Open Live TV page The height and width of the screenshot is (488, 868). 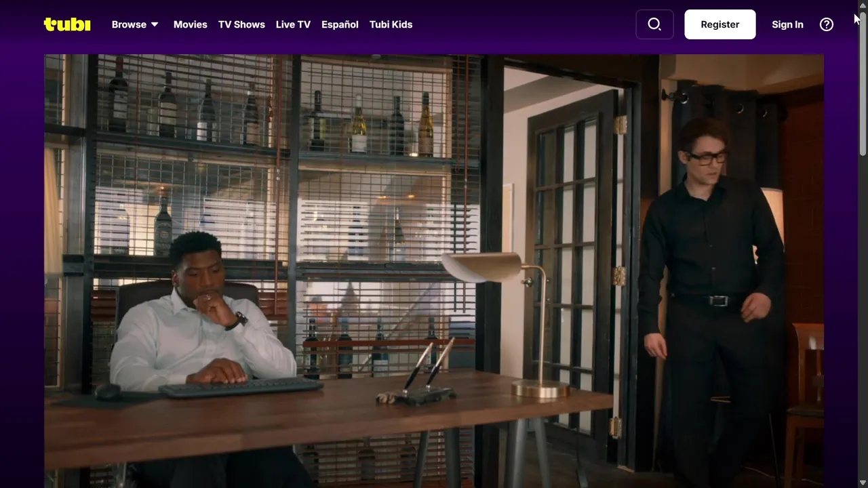[x=293, y=24]
